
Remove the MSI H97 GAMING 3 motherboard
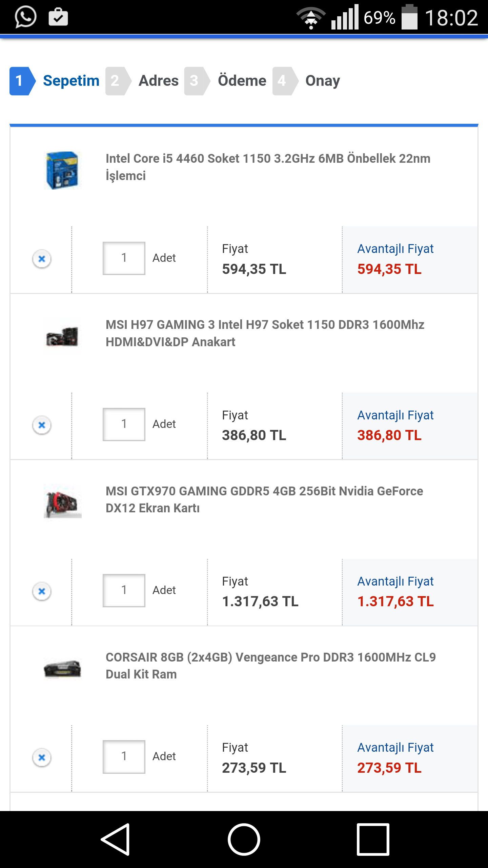point(42,425)
